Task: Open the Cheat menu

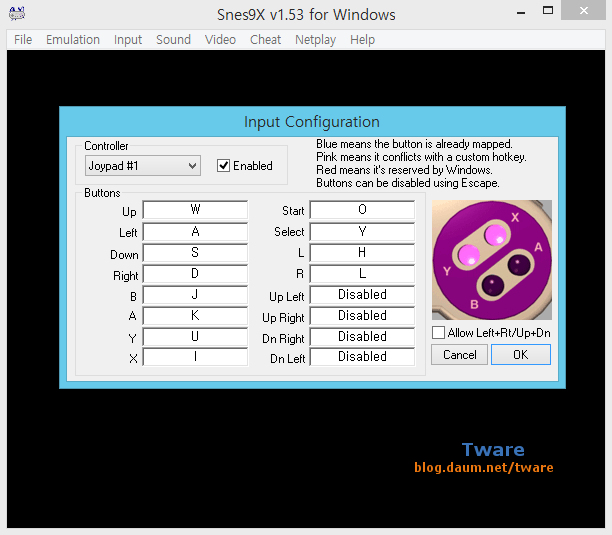Action: [x=265, y=39]
